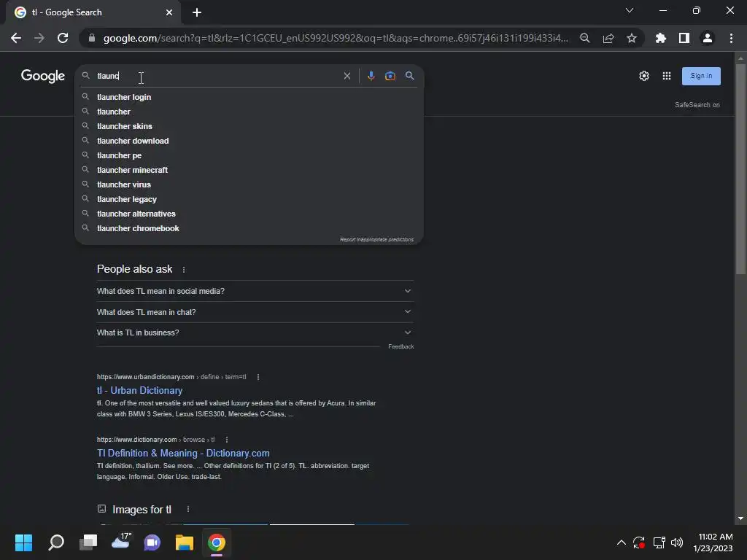The width and height of the screenshot is (747, 560).
Task: Start a voice search with the microphone
Action: 371,76
